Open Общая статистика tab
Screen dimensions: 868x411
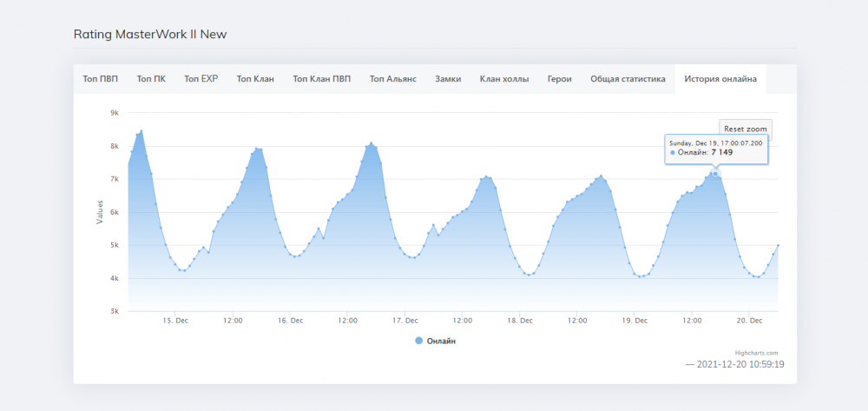(x=628, y=79)
